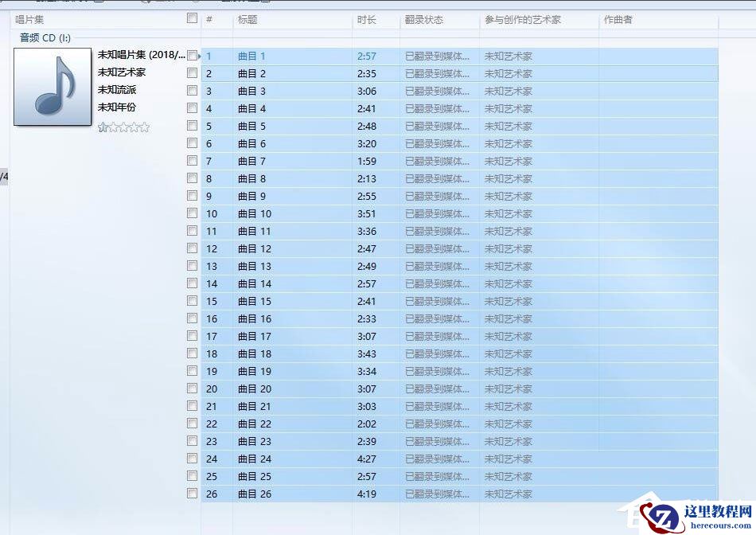Rate the album three stars
756x535 pixels.
point(123,126)
